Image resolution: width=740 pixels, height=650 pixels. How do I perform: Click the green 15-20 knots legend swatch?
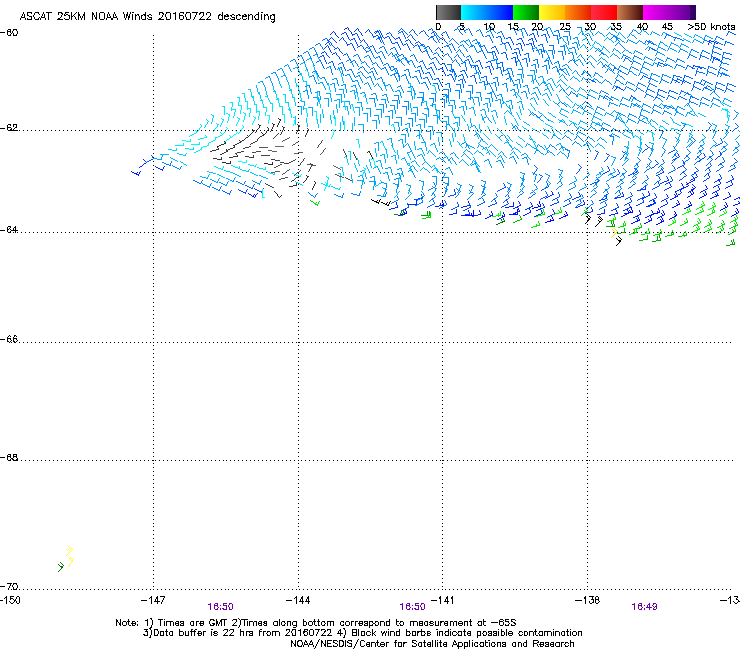[x=526, y=12]
